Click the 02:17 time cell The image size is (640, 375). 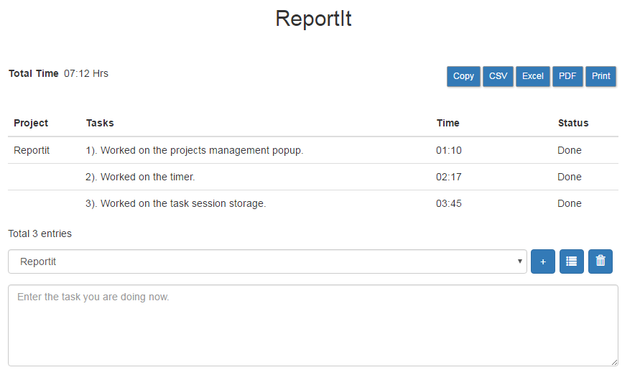click(x=449, y=177)
